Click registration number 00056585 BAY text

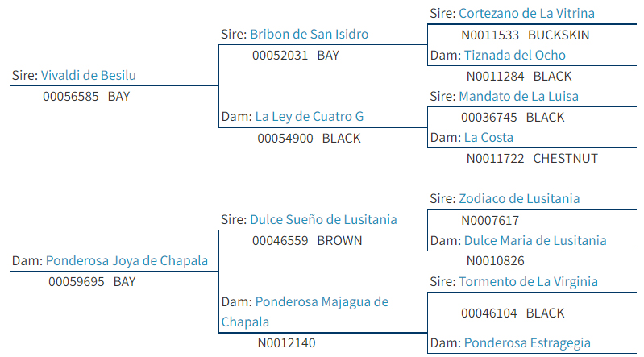coord(86,97)
